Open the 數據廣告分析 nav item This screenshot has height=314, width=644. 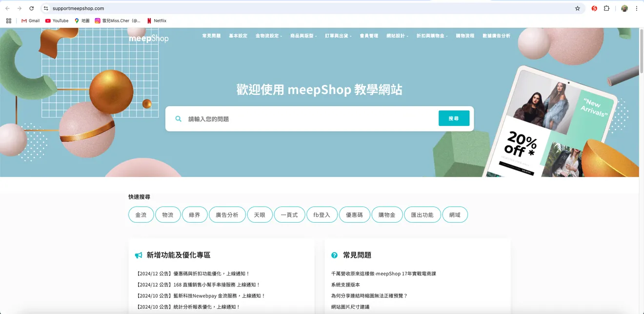pos(496,36)
